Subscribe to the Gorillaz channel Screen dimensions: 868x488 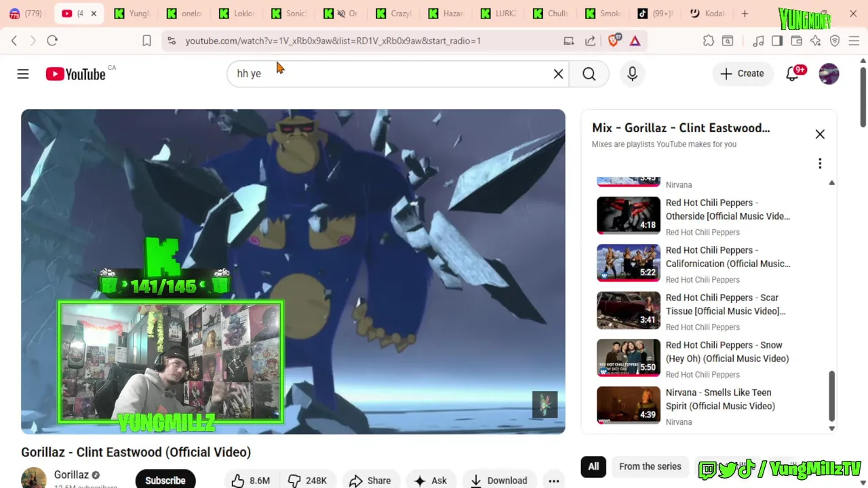165,480
